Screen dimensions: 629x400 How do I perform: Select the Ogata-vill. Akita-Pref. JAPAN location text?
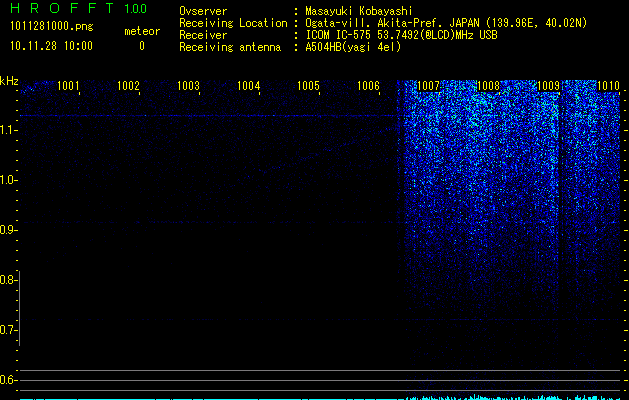[446, 23]
